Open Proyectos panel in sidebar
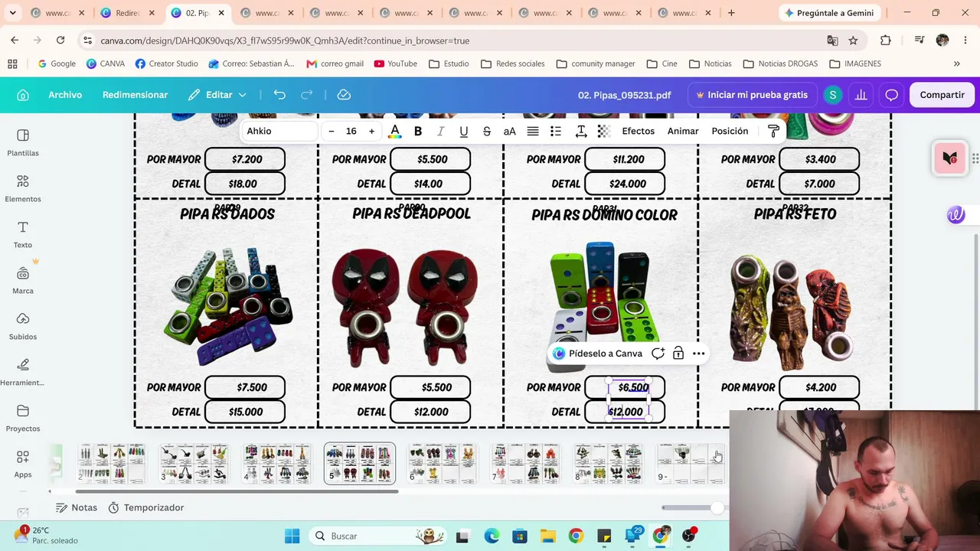 click(23, 418)
